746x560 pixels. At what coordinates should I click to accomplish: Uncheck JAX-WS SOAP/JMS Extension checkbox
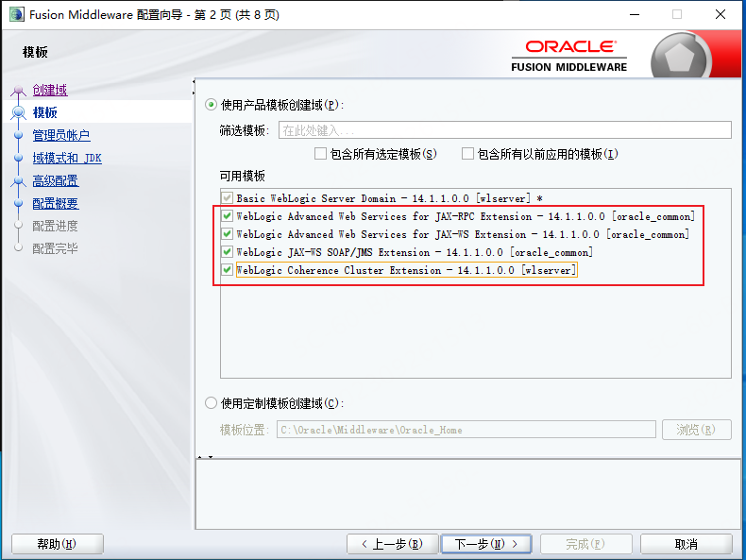coord(228,252)
